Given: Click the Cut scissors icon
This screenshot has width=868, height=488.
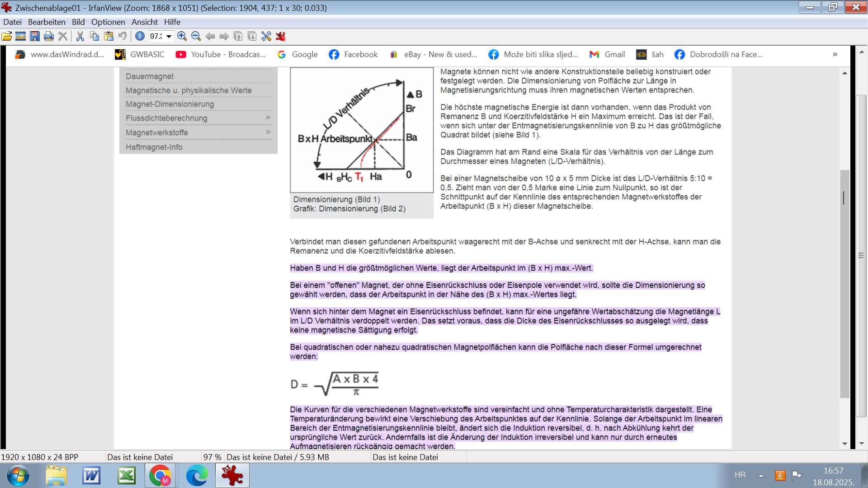Looking at the screenshot, I should 80,37.
